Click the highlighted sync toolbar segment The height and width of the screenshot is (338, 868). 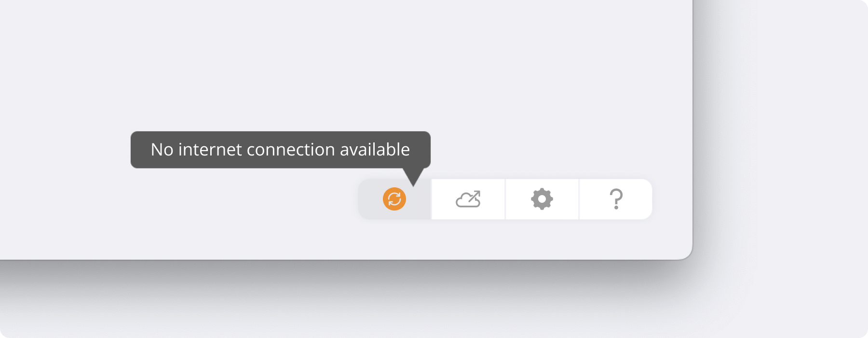[394, 199]
